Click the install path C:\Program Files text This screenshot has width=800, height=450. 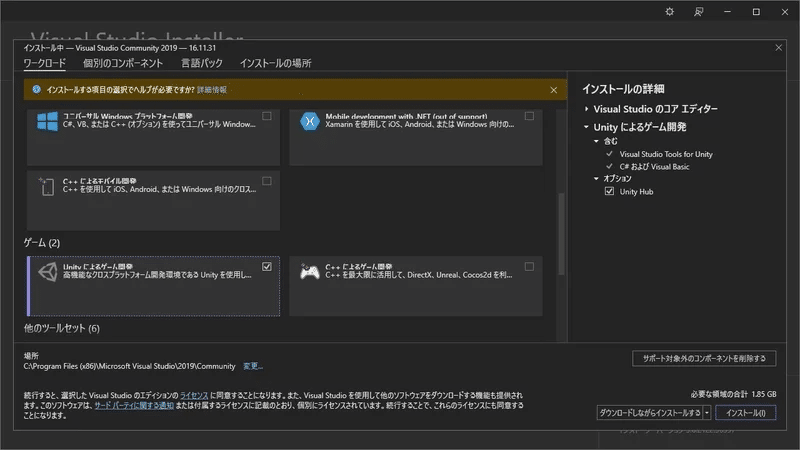pos(130,366)
